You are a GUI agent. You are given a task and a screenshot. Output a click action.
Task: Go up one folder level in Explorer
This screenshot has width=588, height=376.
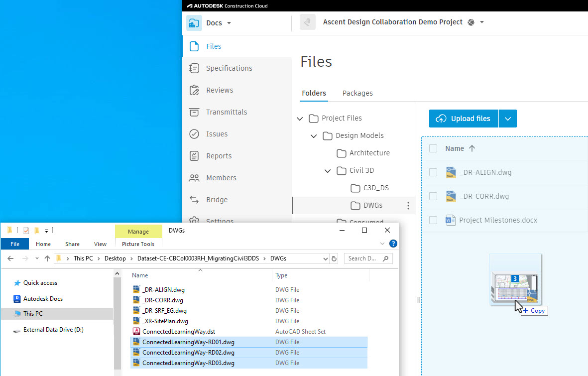tap(47, 258)
